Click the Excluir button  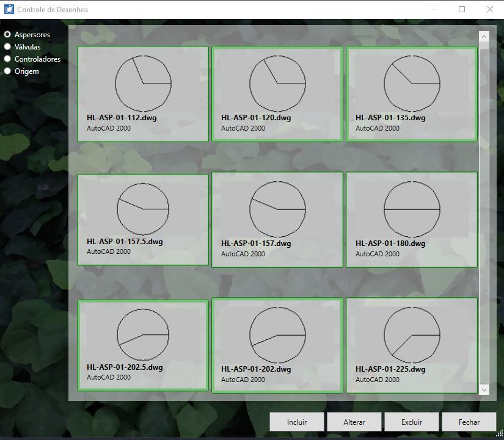coord(412,422)
